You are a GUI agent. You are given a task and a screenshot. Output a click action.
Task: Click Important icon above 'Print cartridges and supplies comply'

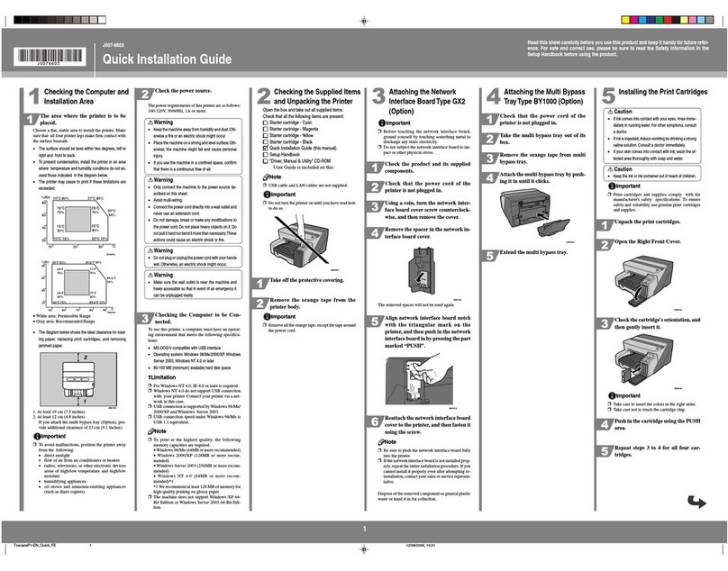[612, 186]
